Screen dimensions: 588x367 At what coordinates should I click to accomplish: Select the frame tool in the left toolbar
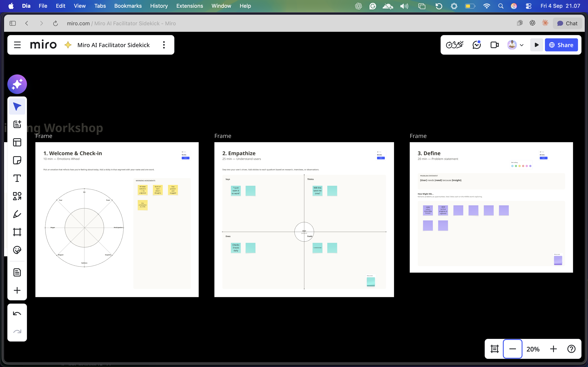17,232
